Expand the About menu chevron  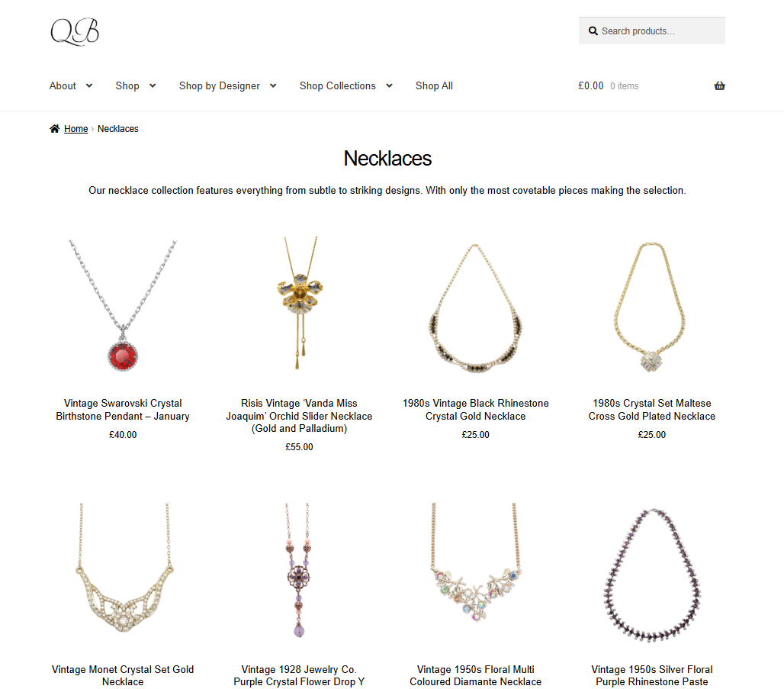click(x=89, y=85)
